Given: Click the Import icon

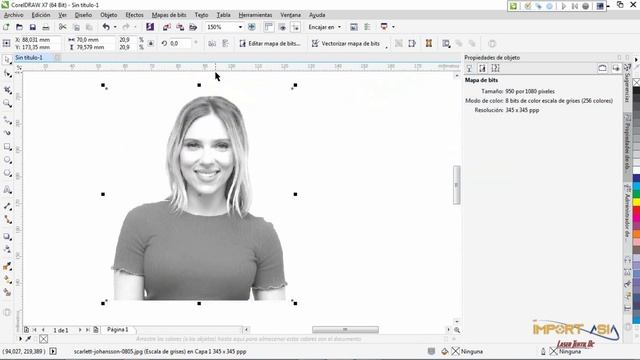Looking at the screenshot, I should point(167,27).
